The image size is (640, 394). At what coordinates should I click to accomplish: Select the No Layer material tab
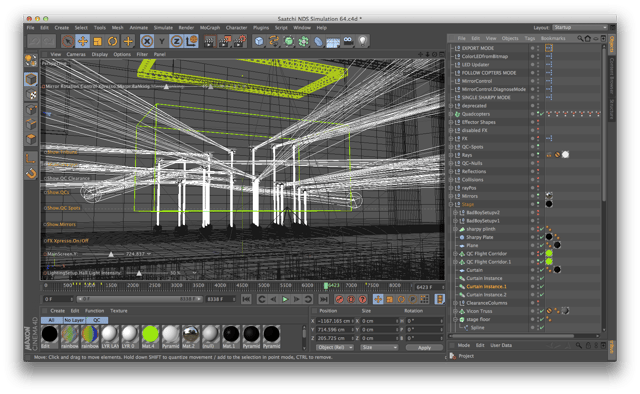(74, 320)
